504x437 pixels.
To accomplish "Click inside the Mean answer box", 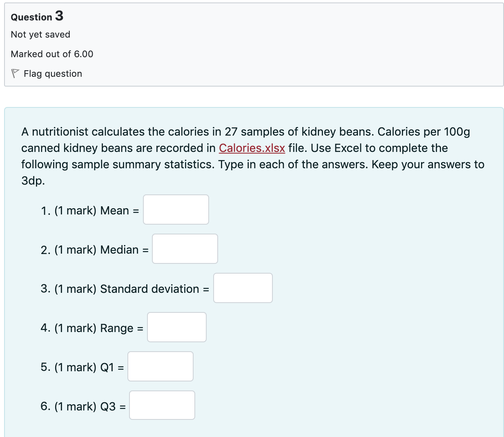I will 176,210.
